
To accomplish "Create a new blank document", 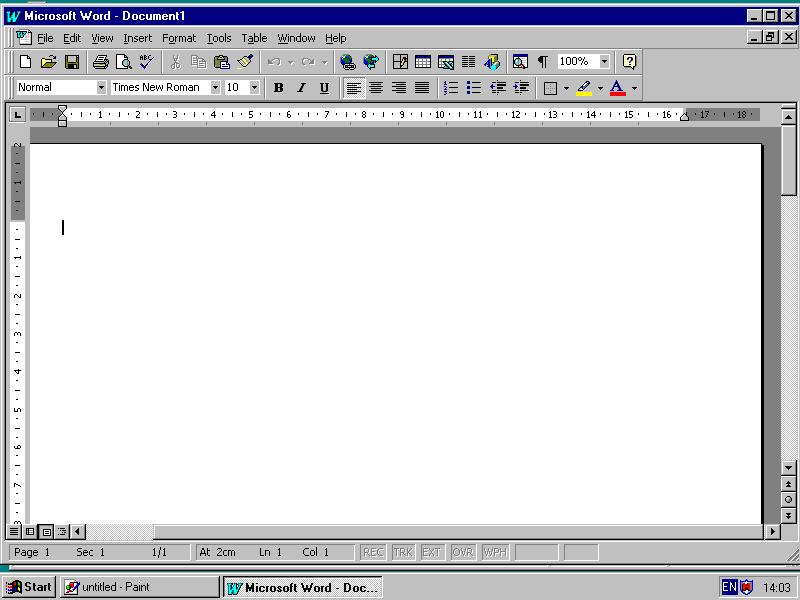I will (x=26, y=62).
